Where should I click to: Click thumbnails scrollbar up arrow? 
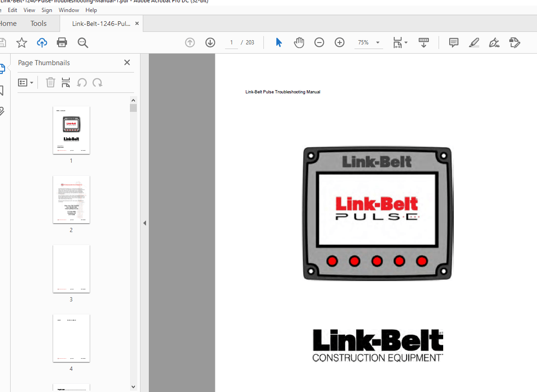133,100
